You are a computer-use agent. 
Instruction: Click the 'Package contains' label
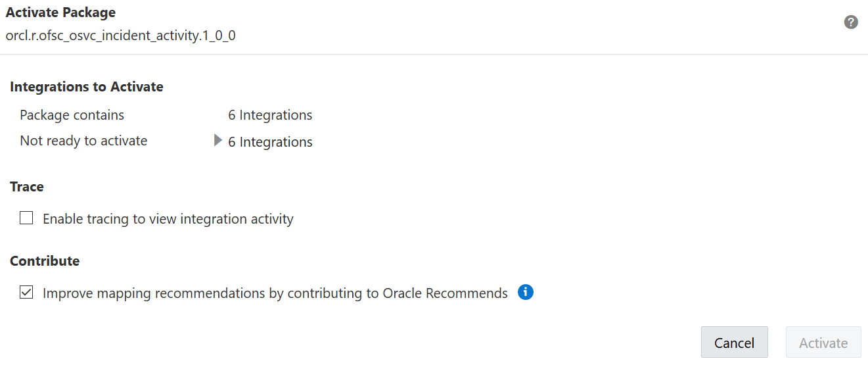point(72,115)
